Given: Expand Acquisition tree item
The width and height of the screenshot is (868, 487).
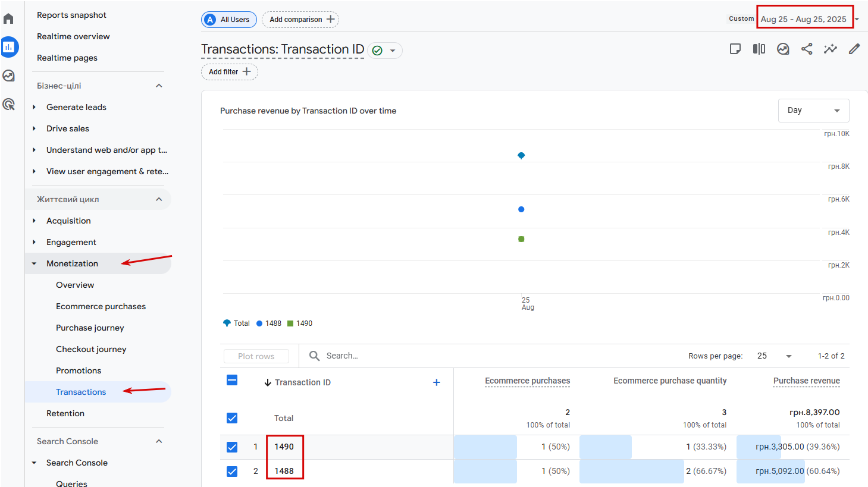Looking at the screenshot, I should pyautogui.click(x=34, y=221).
